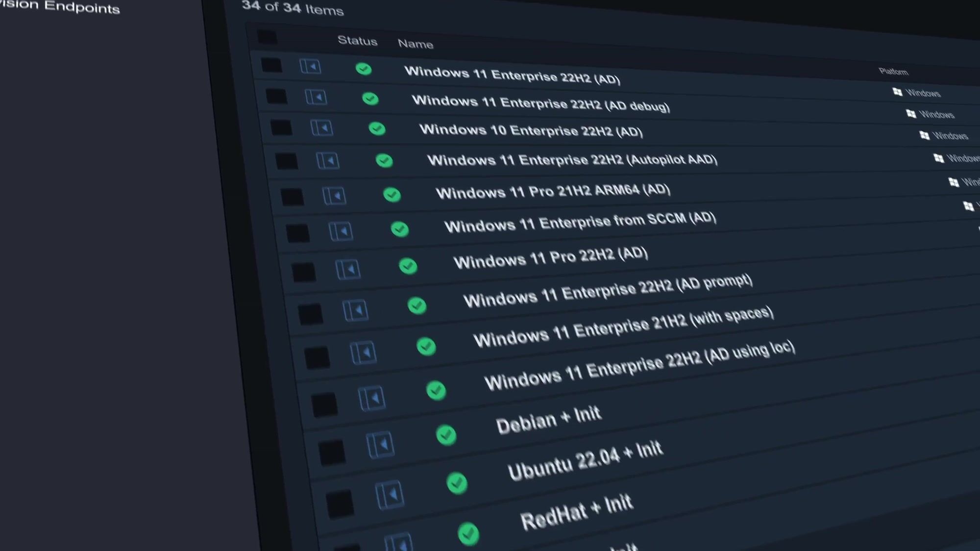This screenshot has width=980, height=551.
Task: Sort by the Platform column header
Action: pos(893,72)
